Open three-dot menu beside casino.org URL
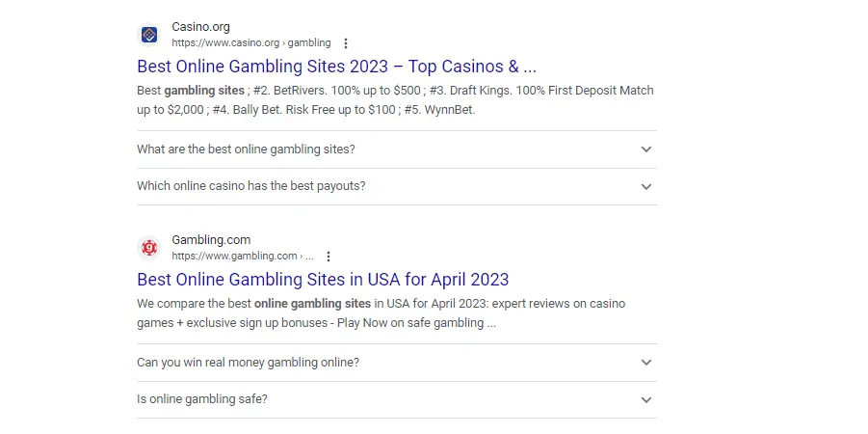The height and width of the screenshot is (434, 868). click(346, 43)
